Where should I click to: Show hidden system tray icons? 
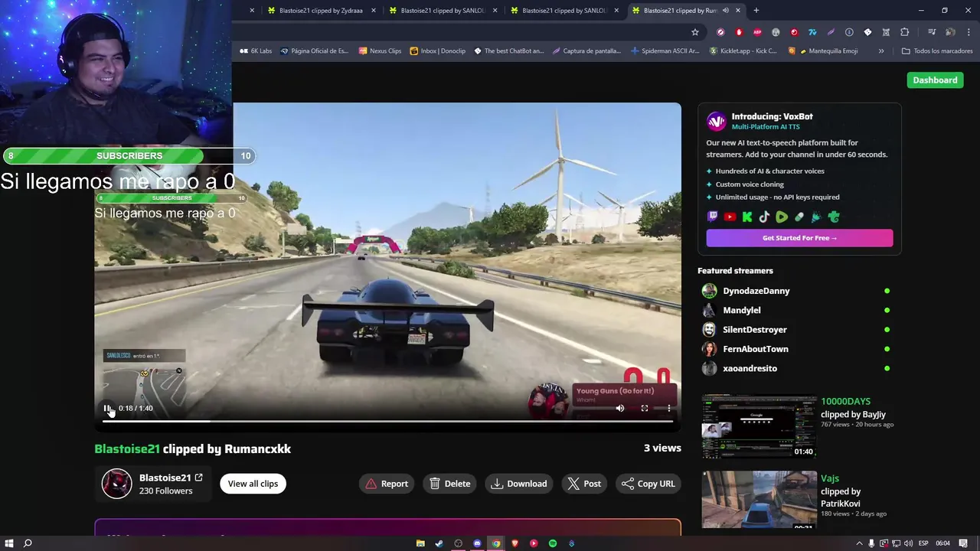859,543
